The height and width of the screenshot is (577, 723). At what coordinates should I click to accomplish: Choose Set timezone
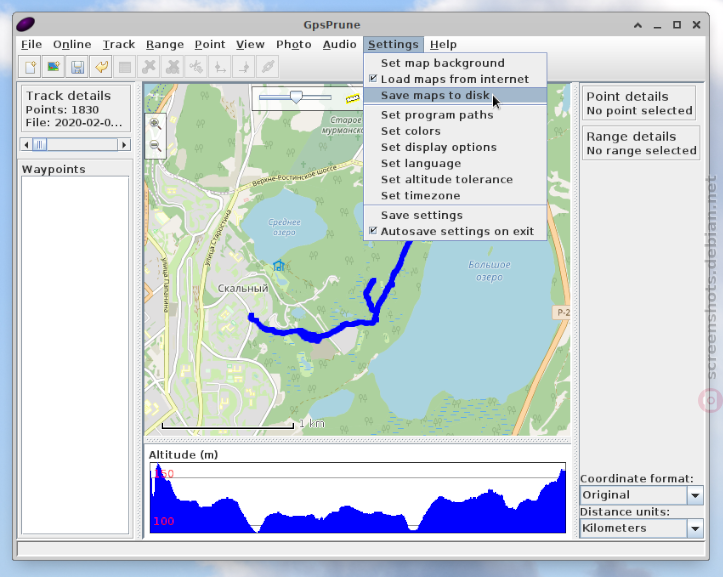point(455,196)
